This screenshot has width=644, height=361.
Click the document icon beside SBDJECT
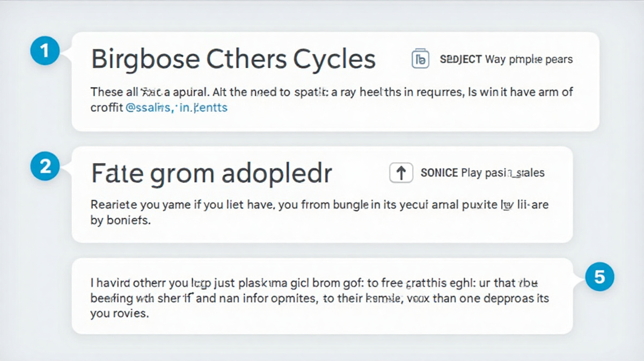click(420, 59)
